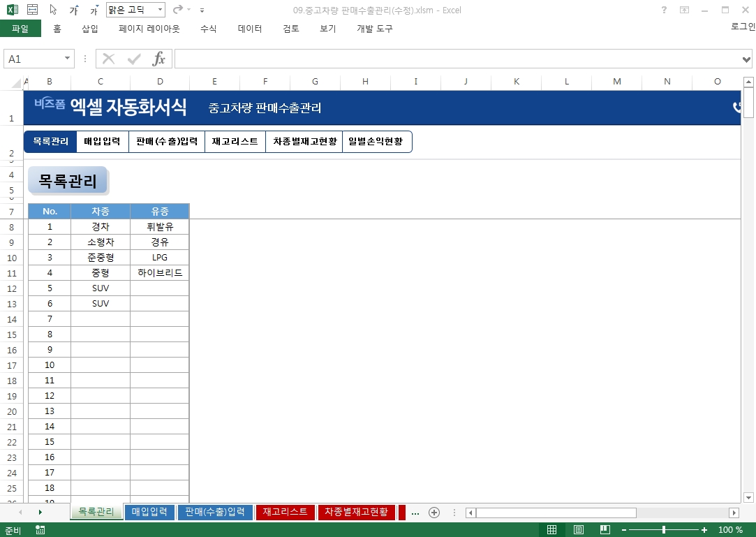
Task: Select cell containing 하이브리드
Action: click(x=160, y=272)
